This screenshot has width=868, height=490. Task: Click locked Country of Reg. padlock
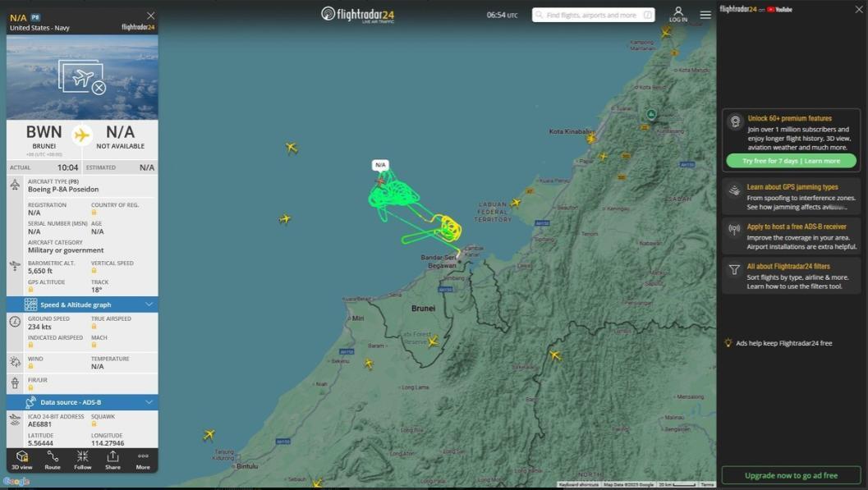(94, 213)
